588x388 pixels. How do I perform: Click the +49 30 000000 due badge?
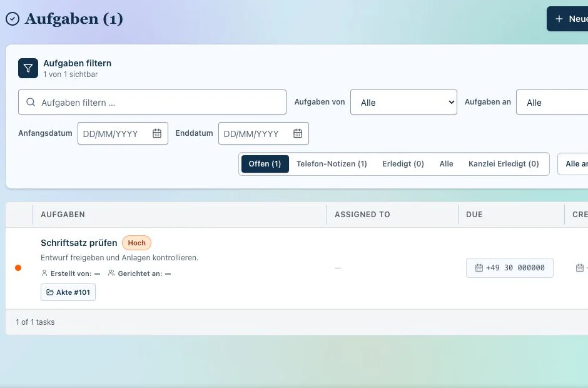(x=510, y=268)
